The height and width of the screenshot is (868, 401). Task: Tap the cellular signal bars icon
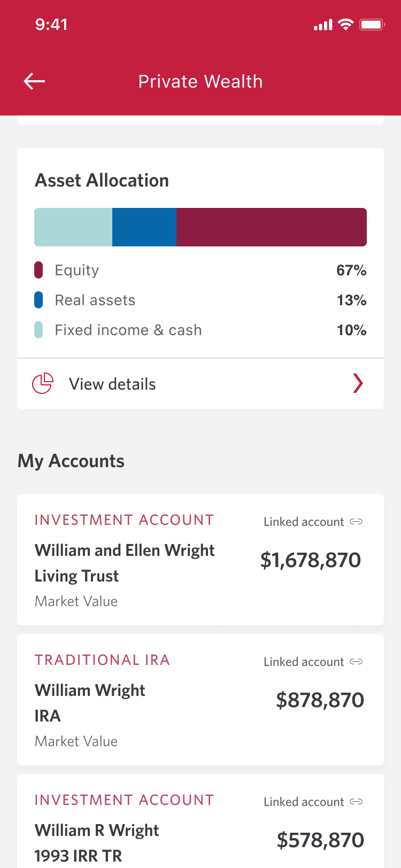pos(323,25)
